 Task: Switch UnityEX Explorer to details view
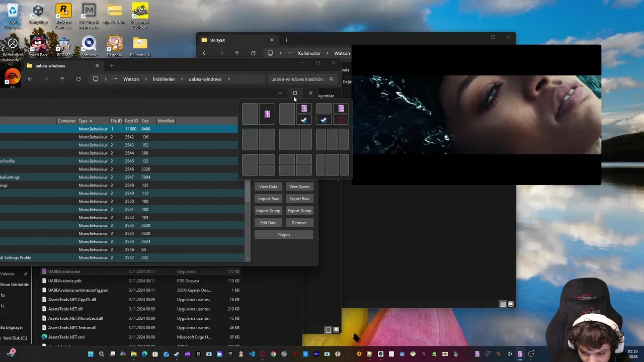click(x=503, y=304)
